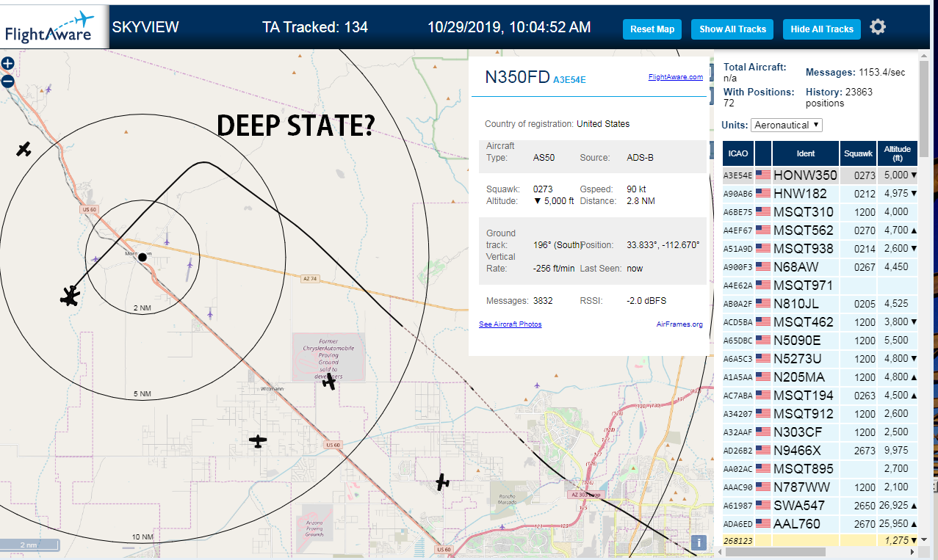The height and width of the screenshot is (560, 938).
Task: Zoom out the map with minus button
Action: 7,81
